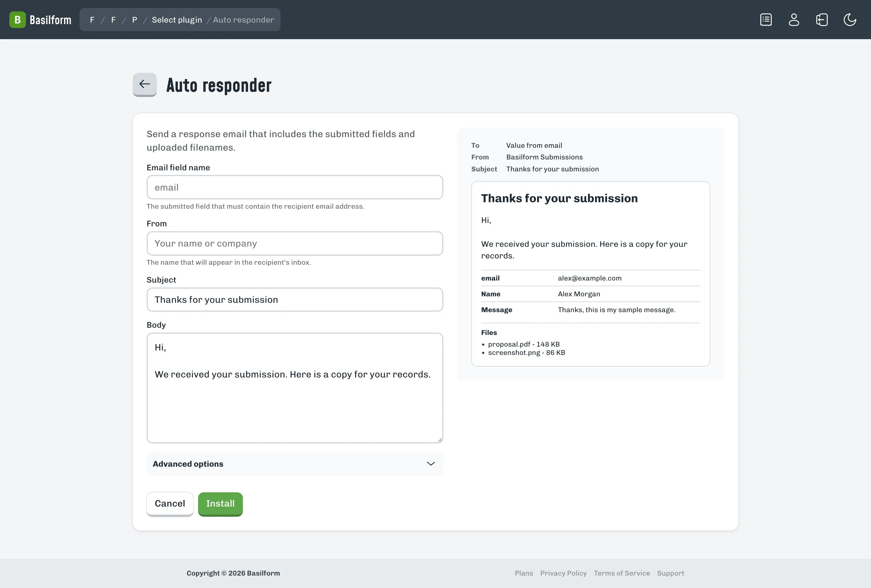Open the first F breadcrumb
This screenshot has width=871, height=588.
92,20
